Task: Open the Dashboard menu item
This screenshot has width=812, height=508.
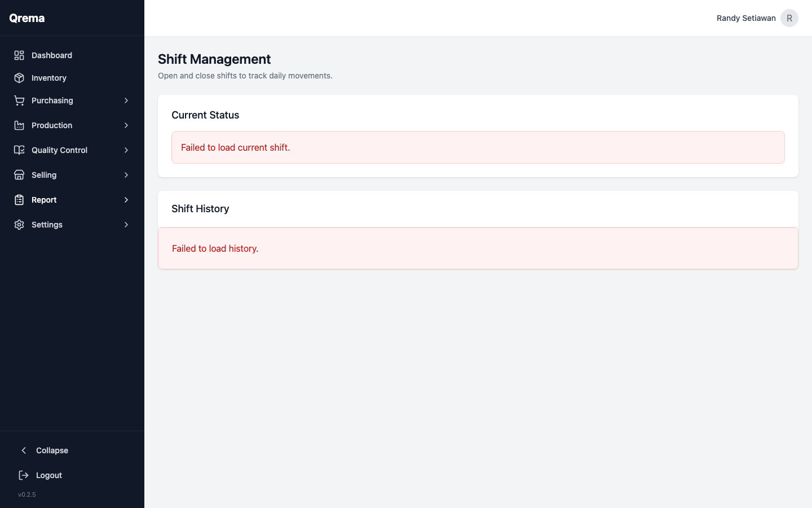Action: (52, 55)
